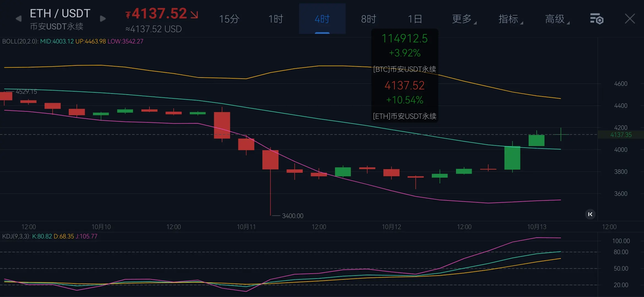Select the 4时 timeframe tab
Screen dimensions: 644x297
(x=322, y=19)
